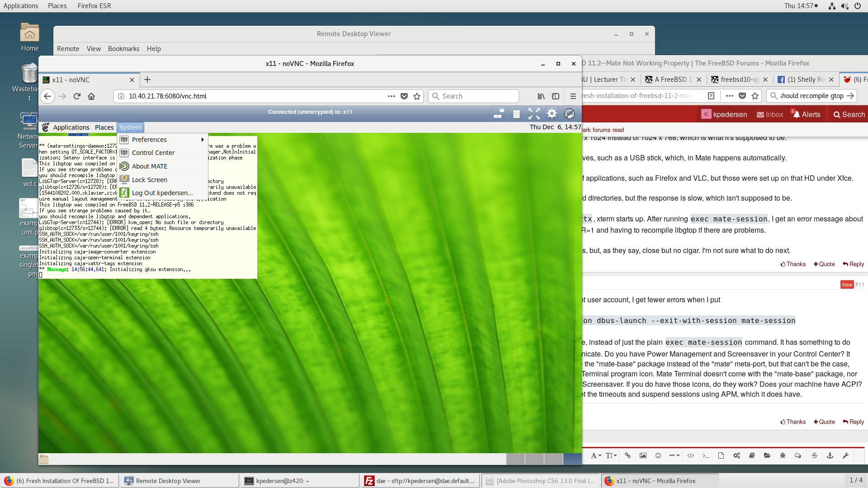Show noVNC extra keys button
Image resolution: width=868 pixels, height=488 pixels.
(499, 114)
